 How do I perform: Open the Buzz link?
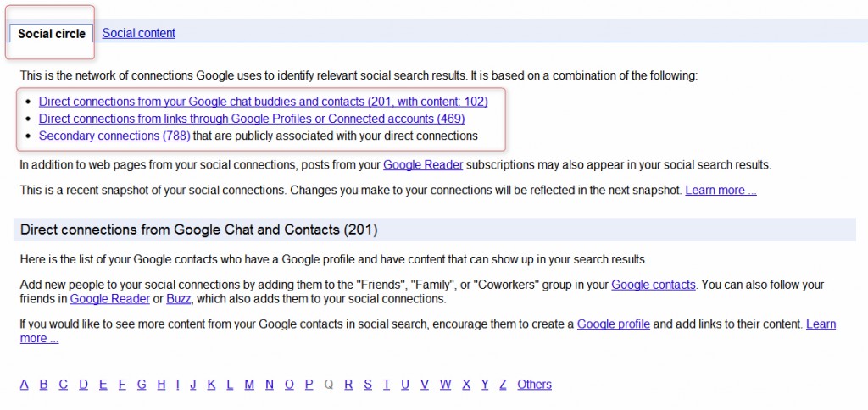(x=178, y=299)
